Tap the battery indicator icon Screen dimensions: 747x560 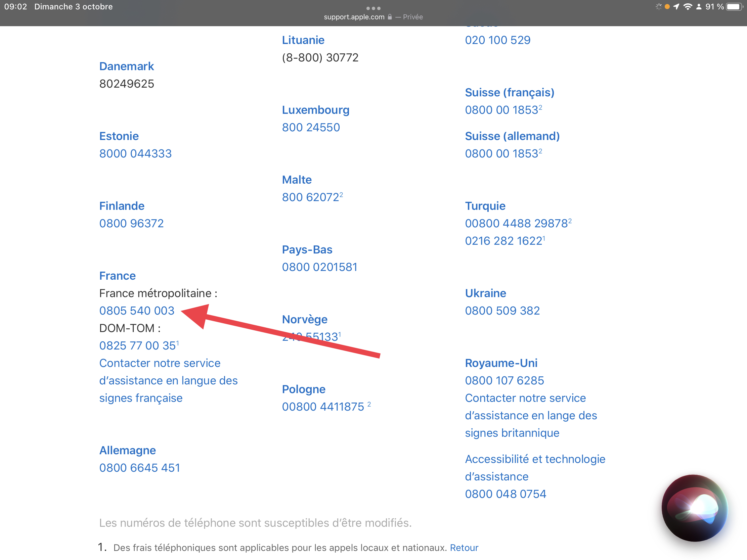coord(734,7)
